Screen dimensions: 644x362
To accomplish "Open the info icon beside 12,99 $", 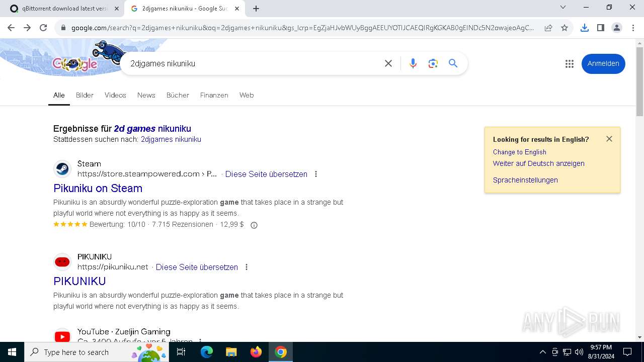I will (254, 225).
